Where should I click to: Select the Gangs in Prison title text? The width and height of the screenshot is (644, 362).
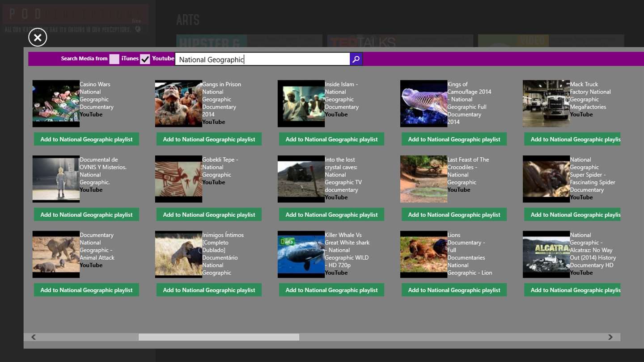(x=221, y=99)
